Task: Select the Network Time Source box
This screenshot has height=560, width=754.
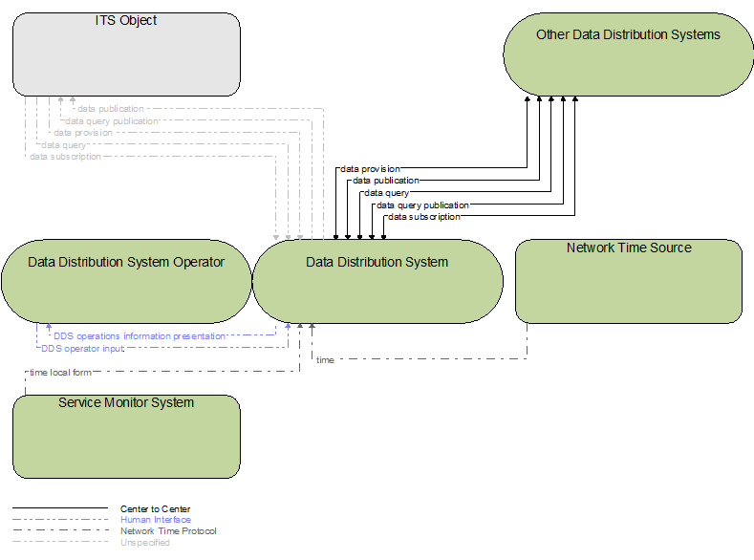Action: coord(629,281)
